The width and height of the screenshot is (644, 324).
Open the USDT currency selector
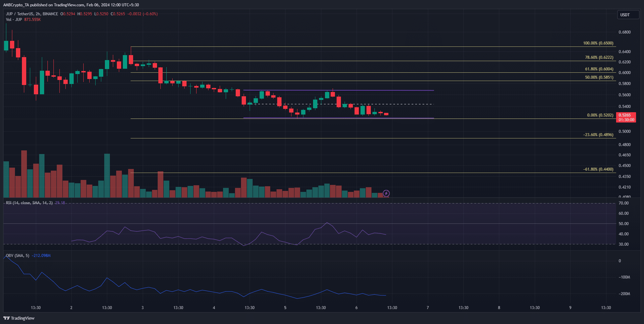[628, 15]
